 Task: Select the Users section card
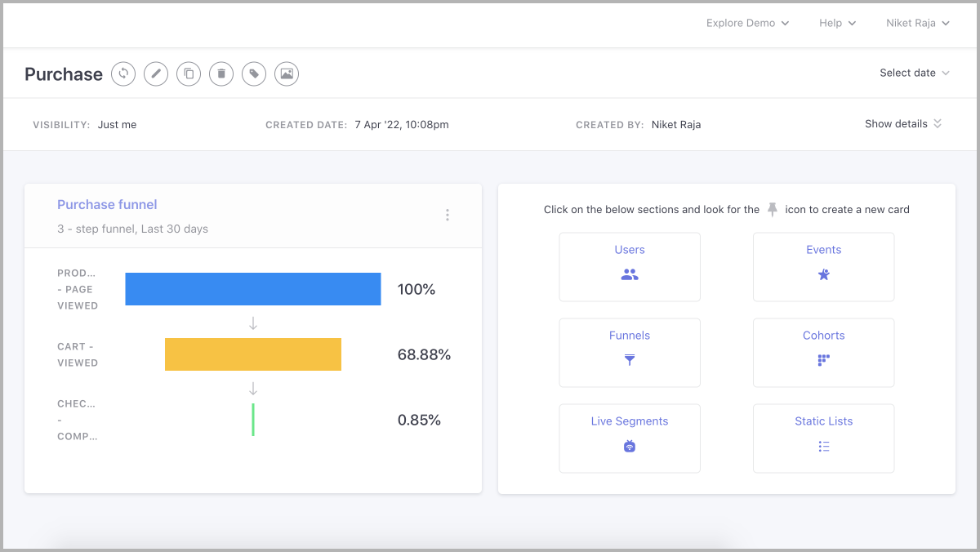629,266
